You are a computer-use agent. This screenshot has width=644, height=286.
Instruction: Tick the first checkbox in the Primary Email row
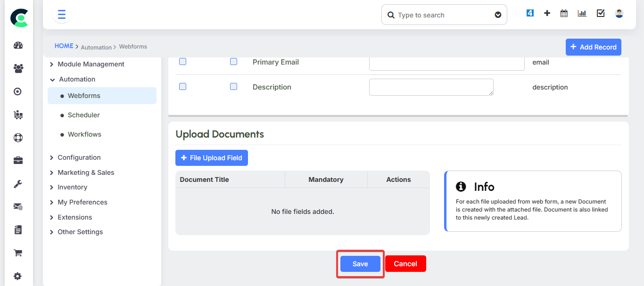pos(182,61)
